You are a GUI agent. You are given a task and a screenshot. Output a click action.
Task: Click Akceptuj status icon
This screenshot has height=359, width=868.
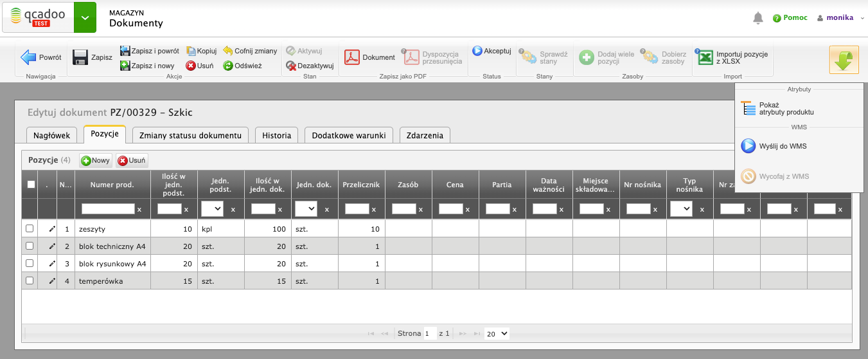click(477, 51)
